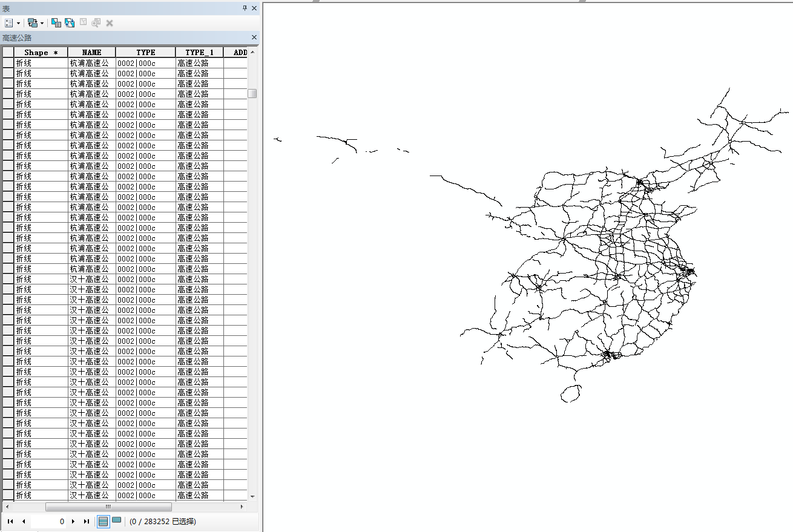Click the Switch Selection icon
Viewport: 793px width, 532px height.
(x=70, y=23)
